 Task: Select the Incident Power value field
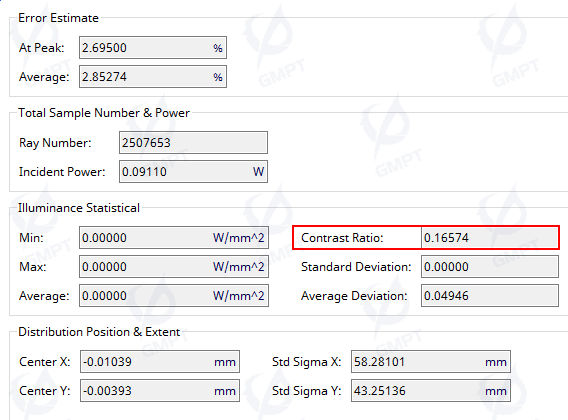[x=193, y=171]
